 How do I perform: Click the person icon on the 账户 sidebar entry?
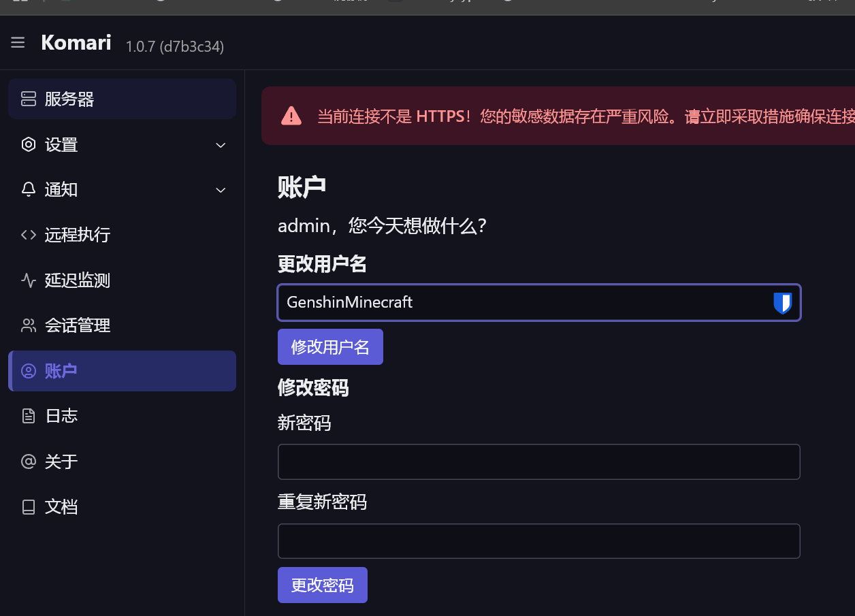[28, 370]
